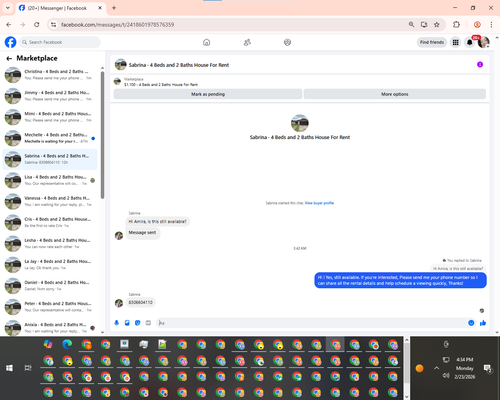Open the Windows notification center icon
This screenshot has height=400, width=500.
click(x=487, y=368)
